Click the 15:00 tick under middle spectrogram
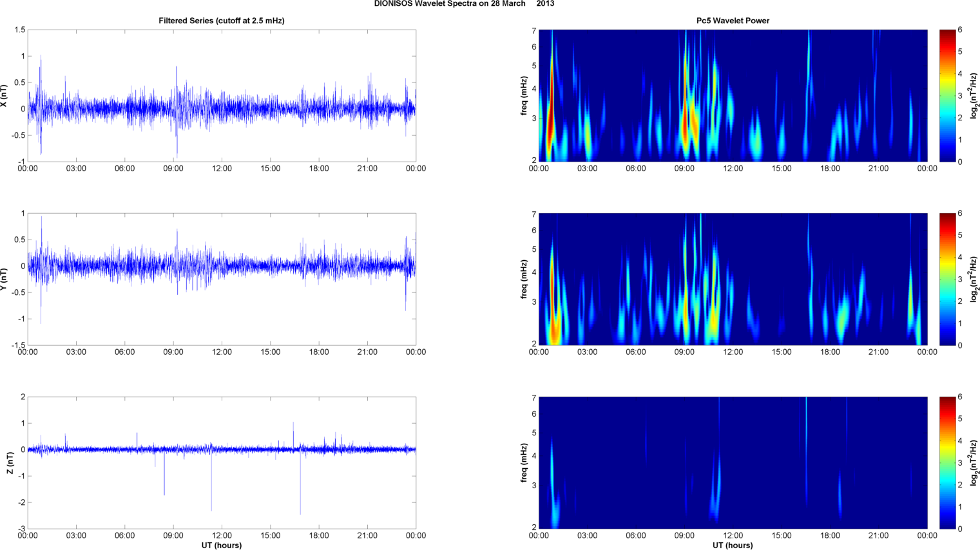Screen dimensions: 980x550 (x=782, y=352)
